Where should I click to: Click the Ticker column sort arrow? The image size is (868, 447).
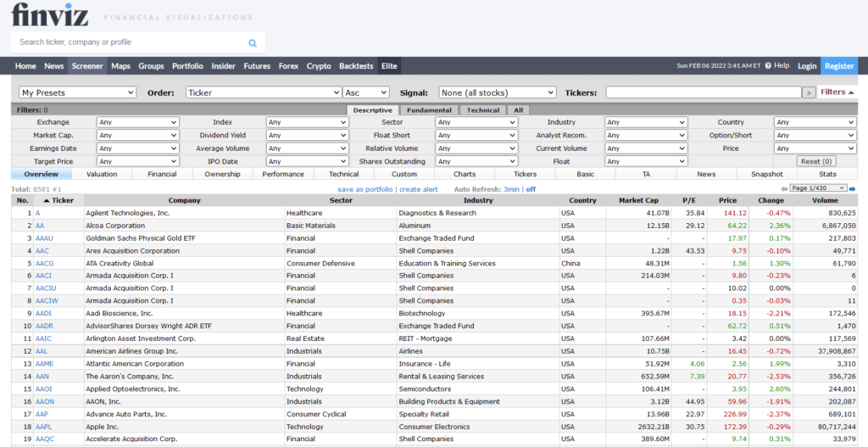pos(47,201)
